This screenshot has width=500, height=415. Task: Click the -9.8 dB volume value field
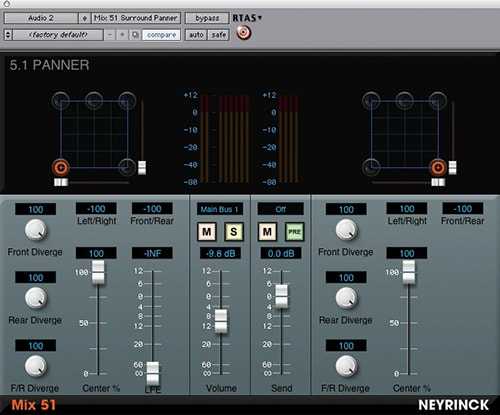tap(220, 253)
